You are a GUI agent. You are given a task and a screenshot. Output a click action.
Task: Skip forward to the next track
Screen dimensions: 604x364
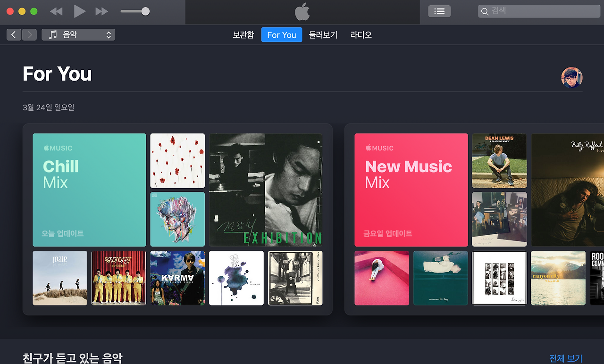(x=101, y=11)
